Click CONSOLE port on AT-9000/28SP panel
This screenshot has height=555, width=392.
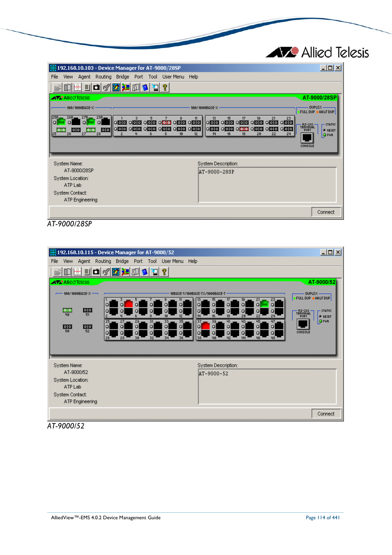307,138
